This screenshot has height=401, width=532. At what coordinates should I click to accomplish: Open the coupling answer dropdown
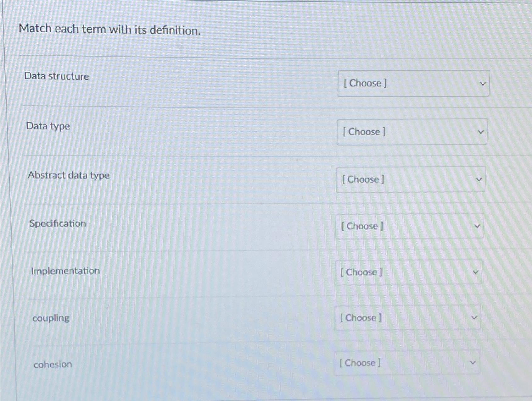point(407,318)
